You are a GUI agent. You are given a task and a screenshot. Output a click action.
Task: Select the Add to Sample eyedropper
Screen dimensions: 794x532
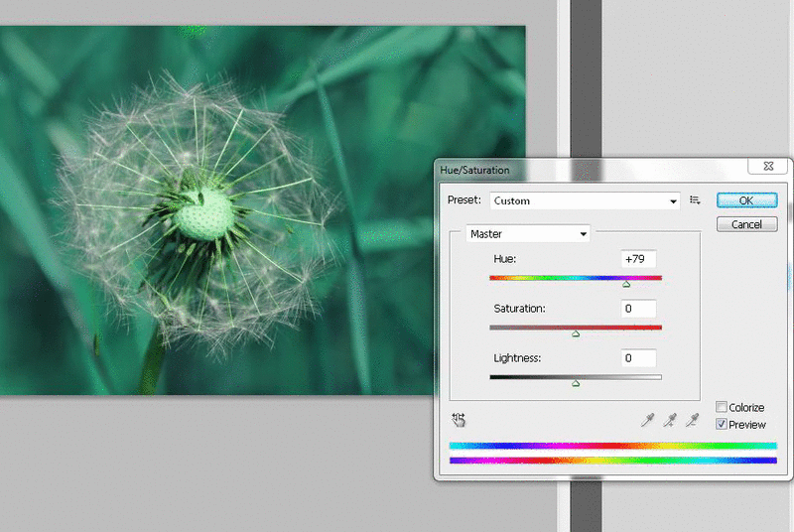click(x=670, y=420)
